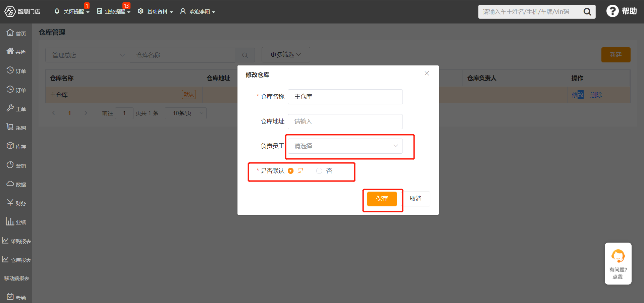Click the go-to page number input
Screen dimensions: 644x303
(x=124, y=113)
